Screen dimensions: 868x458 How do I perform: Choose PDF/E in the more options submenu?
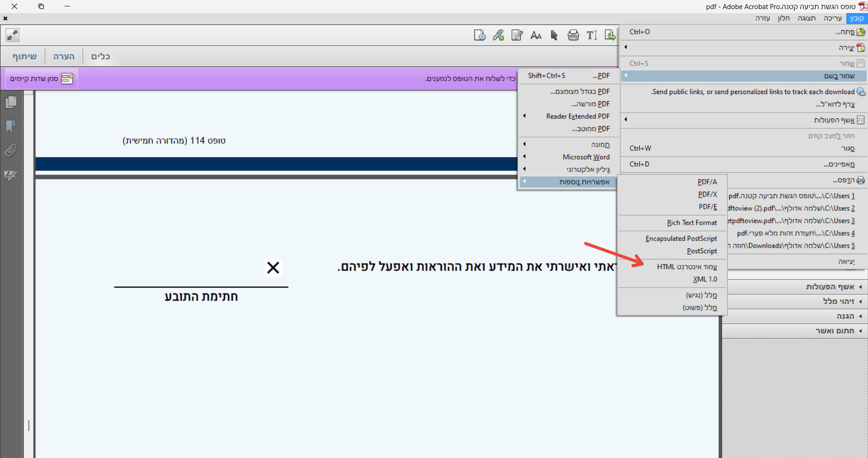pyautogui.click(x=672, y=207)
